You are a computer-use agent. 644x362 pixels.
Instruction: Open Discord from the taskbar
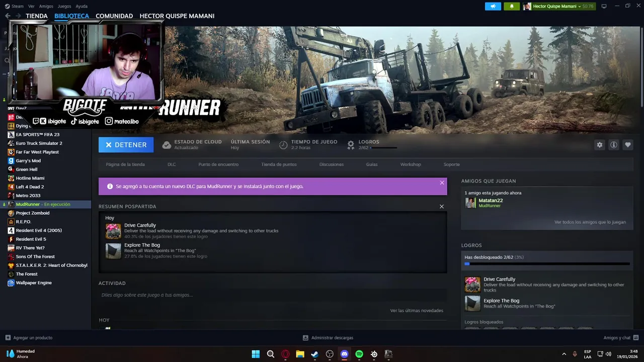[x=344, y=354]
